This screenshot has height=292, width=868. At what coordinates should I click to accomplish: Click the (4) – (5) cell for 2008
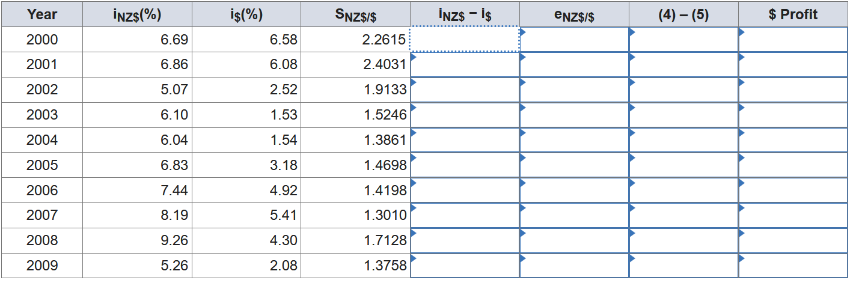683,240
